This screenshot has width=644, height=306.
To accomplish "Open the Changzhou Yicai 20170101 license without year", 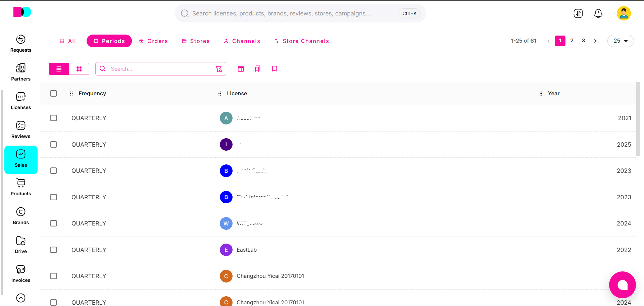I will coord(270,276).
